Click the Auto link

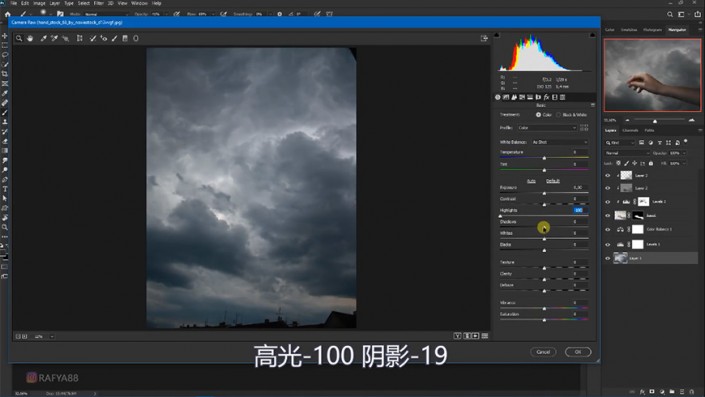tap(531, 181)
